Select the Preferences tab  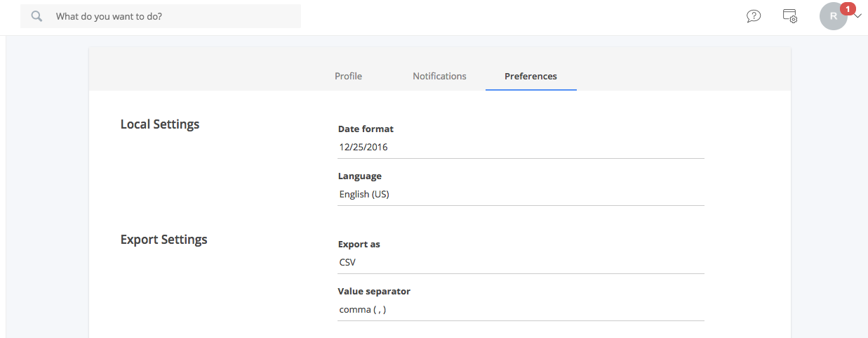[530, 76]
